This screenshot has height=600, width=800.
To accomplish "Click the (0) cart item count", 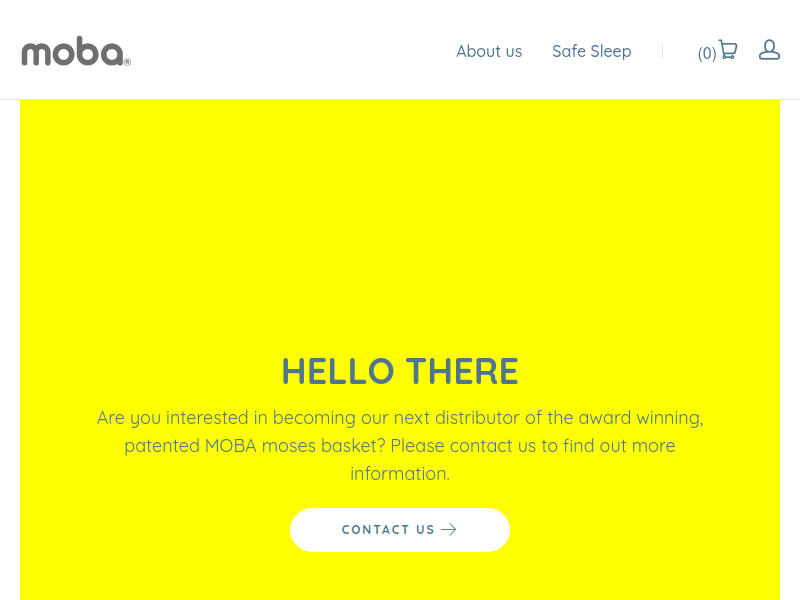I will tap(707, 53).
